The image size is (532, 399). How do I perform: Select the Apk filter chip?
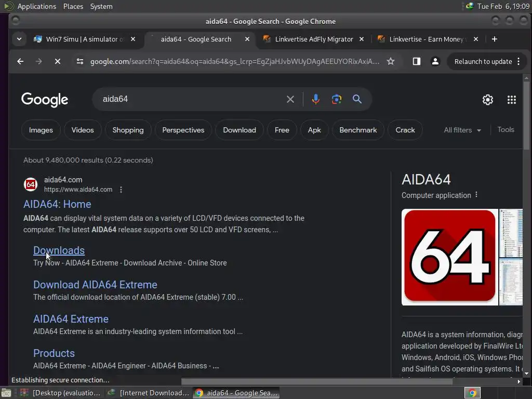pos(314,130)
